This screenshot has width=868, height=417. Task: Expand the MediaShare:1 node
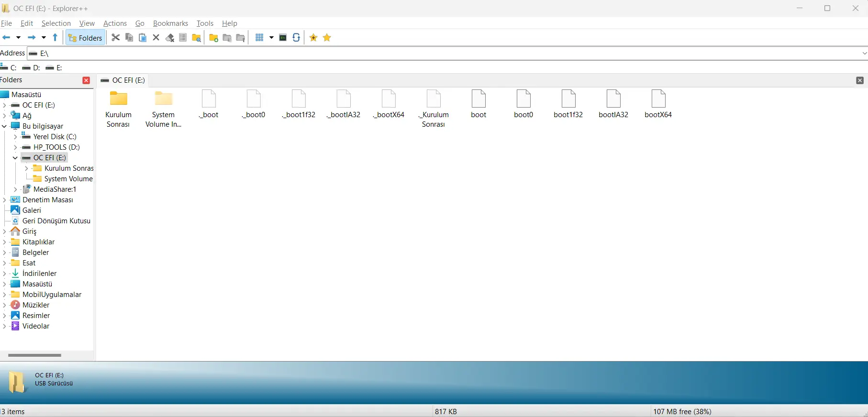[x=15, y=189]
